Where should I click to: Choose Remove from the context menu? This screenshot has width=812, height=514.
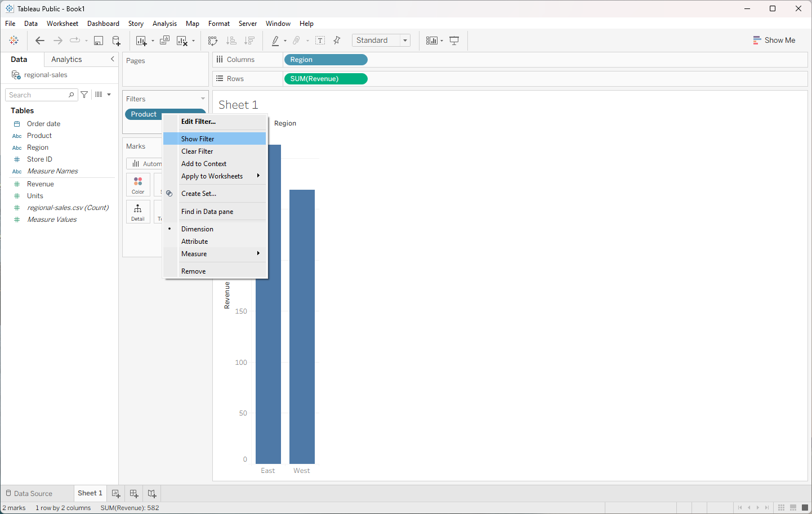pyautogui.click(x=215, y=271)
